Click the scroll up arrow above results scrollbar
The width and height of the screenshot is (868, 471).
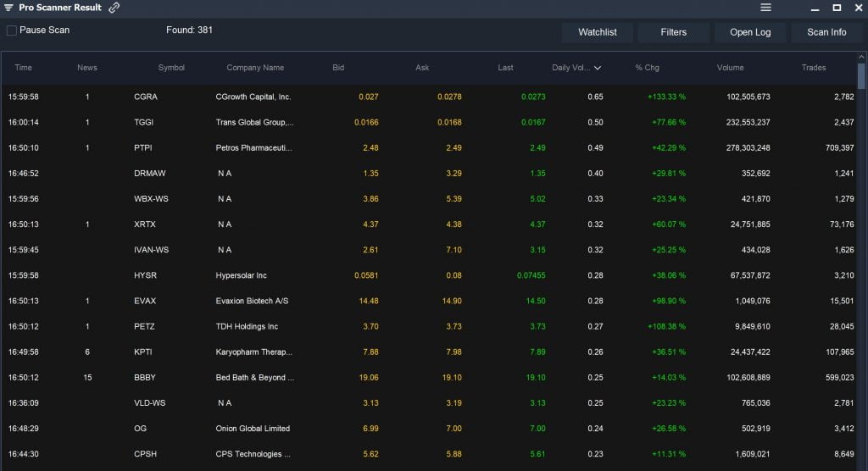point(861,57)
